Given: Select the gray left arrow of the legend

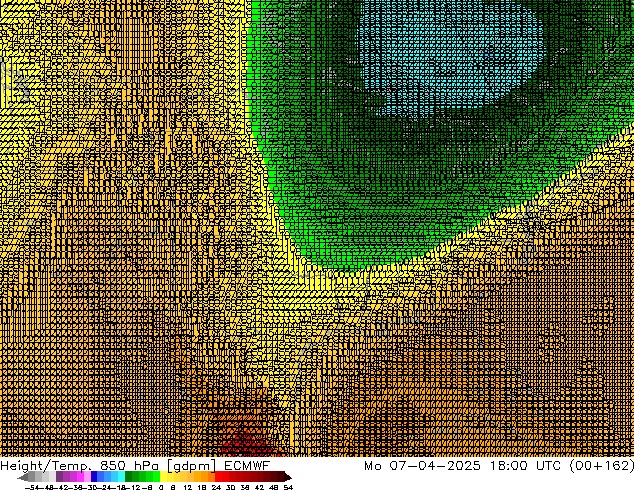Looking at the screenshot, I should click(22, 477).
